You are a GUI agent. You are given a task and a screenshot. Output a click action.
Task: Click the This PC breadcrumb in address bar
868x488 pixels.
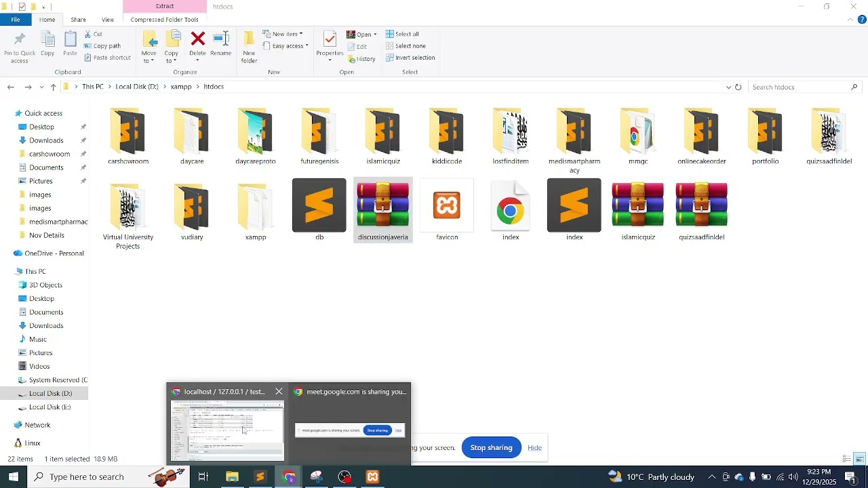click(93, 87)
